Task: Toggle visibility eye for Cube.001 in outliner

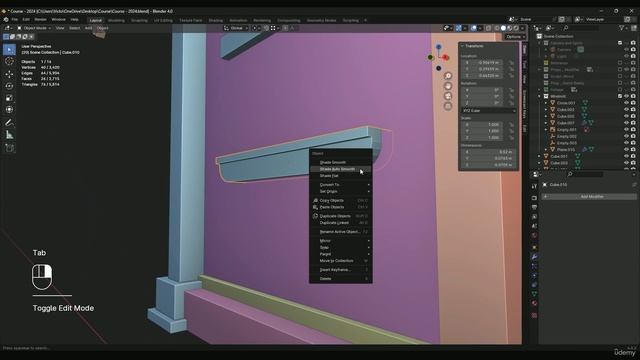Action: click(x=627, y=156)
